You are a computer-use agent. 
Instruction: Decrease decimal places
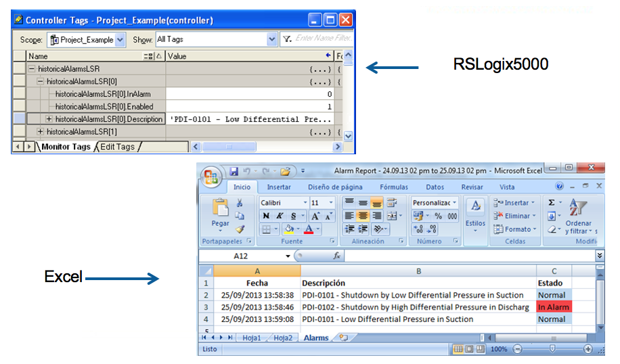[432, 229]
